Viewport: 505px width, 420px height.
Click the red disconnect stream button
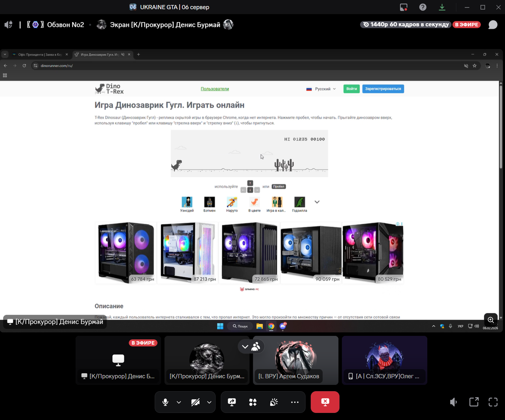coord(325,402)
